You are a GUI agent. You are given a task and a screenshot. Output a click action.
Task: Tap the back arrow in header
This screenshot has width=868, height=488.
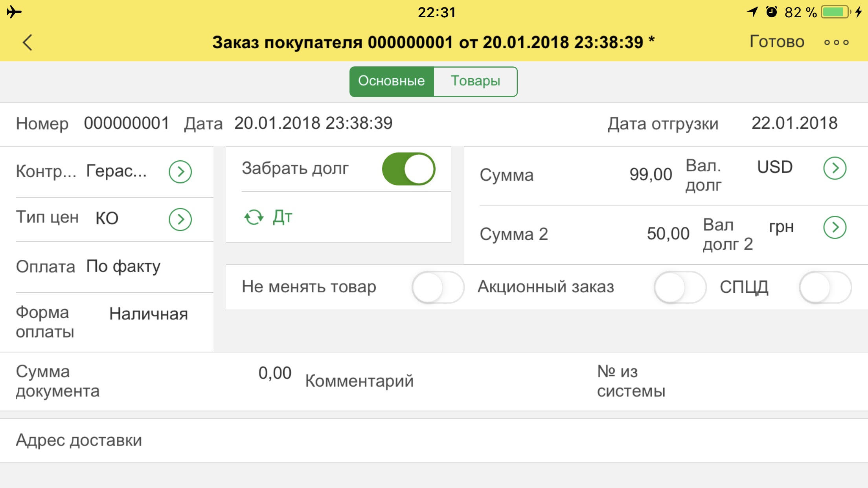27,42
